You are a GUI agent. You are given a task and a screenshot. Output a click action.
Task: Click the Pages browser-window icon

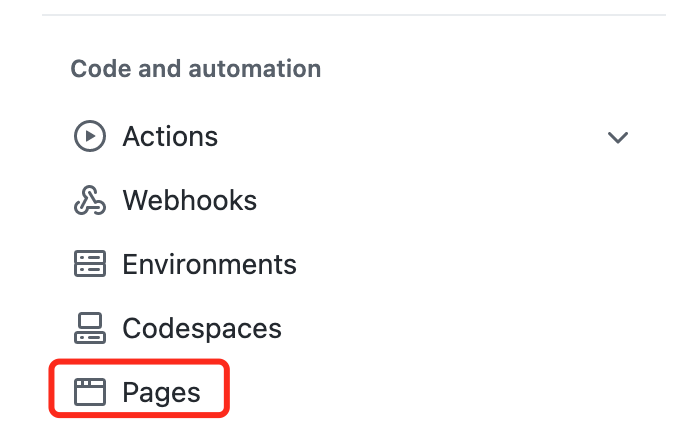(90, 392)
